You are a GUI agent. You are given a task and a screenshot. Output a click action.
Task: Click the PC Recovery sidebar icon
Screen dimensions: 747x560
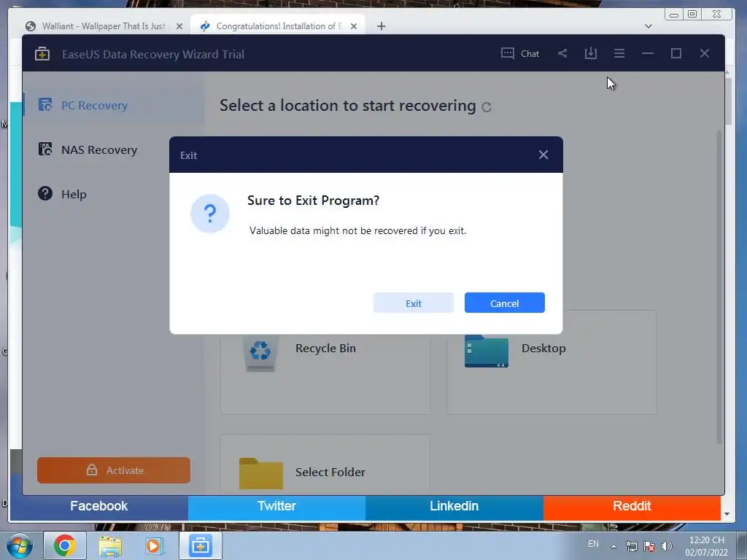tap(44, 105)
